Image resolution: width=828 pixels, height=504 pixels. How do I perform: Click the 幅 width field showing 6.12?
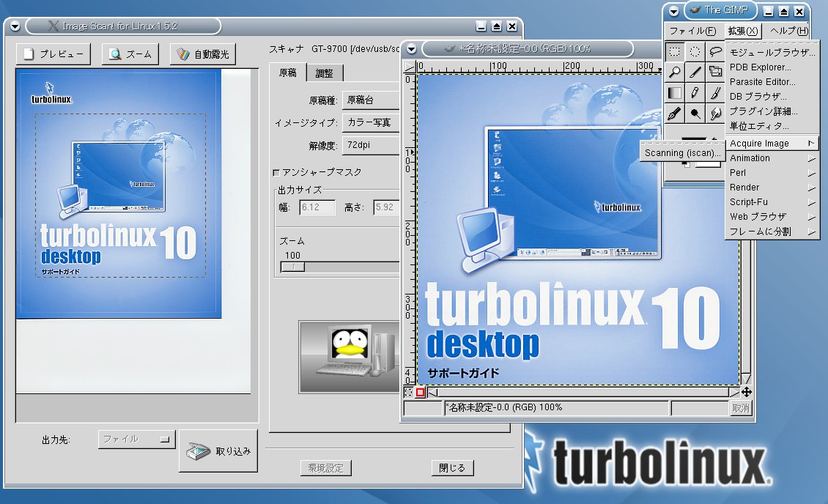[317, 207]
